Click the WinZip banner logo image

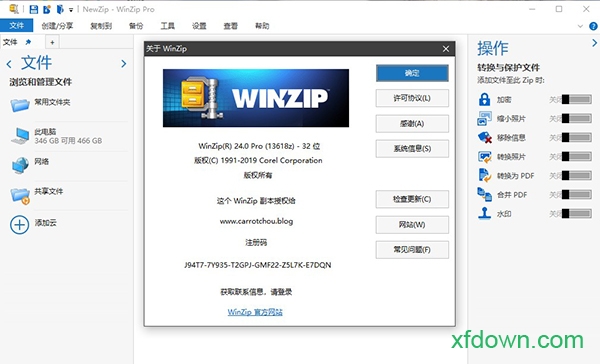(256, 98)
